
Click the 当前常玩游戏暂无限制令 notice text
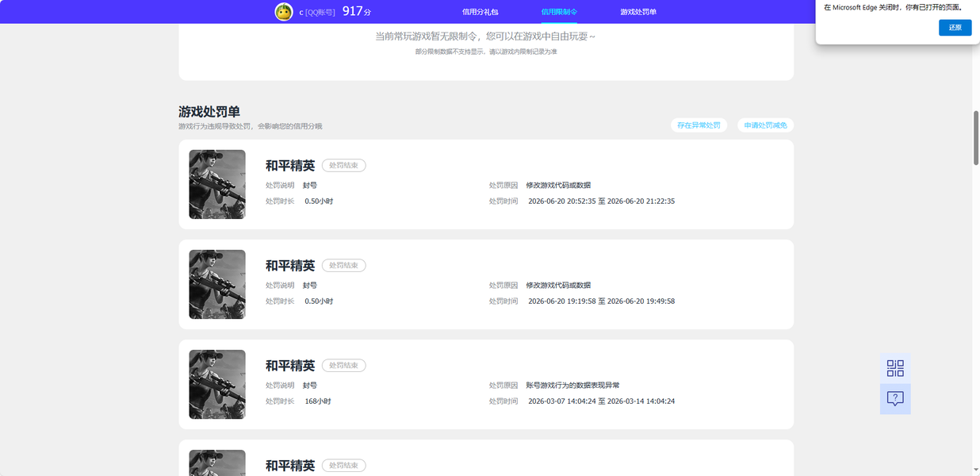(x=485, y=36)
